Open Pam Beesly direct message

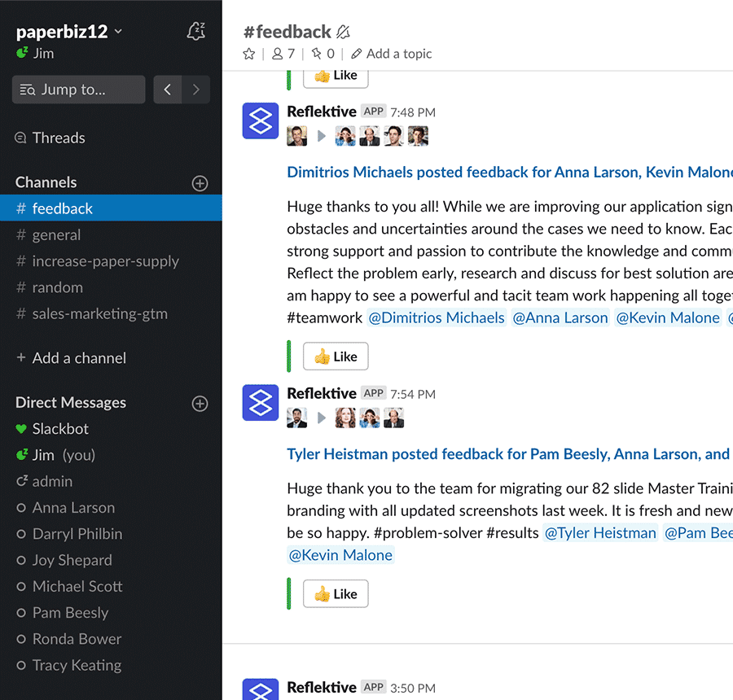(x=111, y=613)
